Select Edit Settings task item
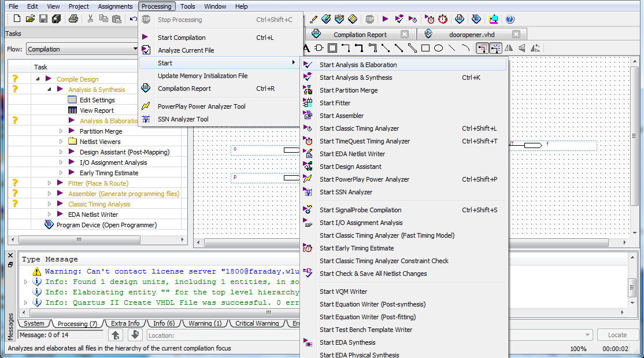 click(97, 100)
